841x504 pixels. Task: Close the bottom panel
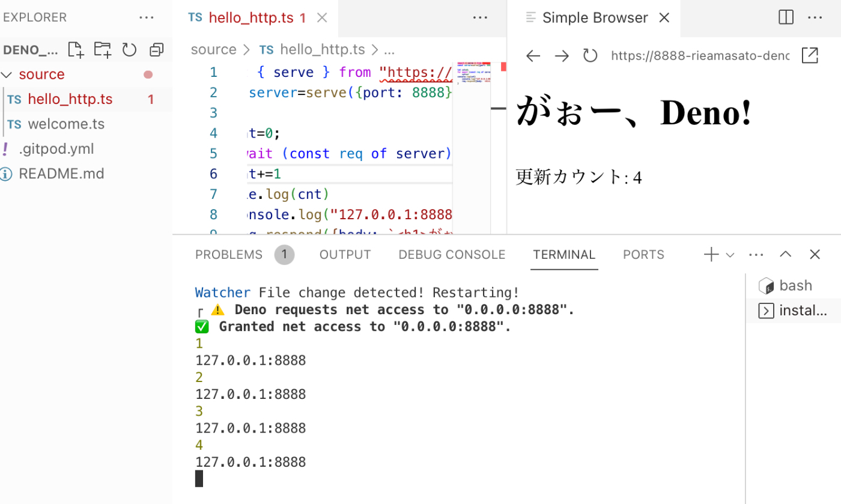pos(815,255)
